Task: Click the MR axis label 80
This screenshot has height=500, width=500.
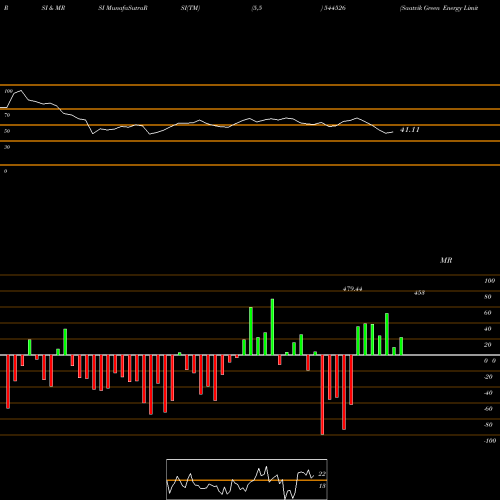Action: 488,297
